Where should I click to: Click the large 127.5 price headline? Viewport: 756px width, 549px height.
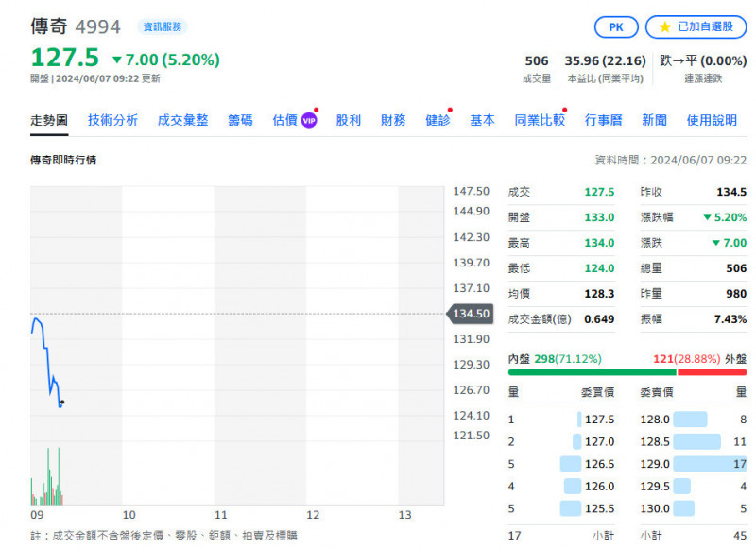pos(64,58)
